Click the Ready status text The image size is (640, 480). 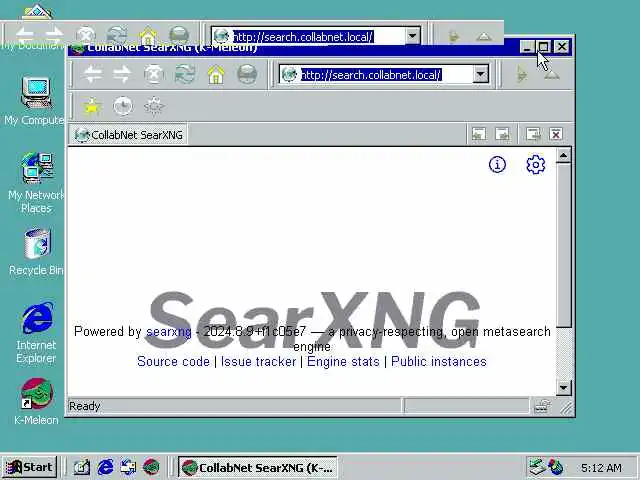click(84, 406)
